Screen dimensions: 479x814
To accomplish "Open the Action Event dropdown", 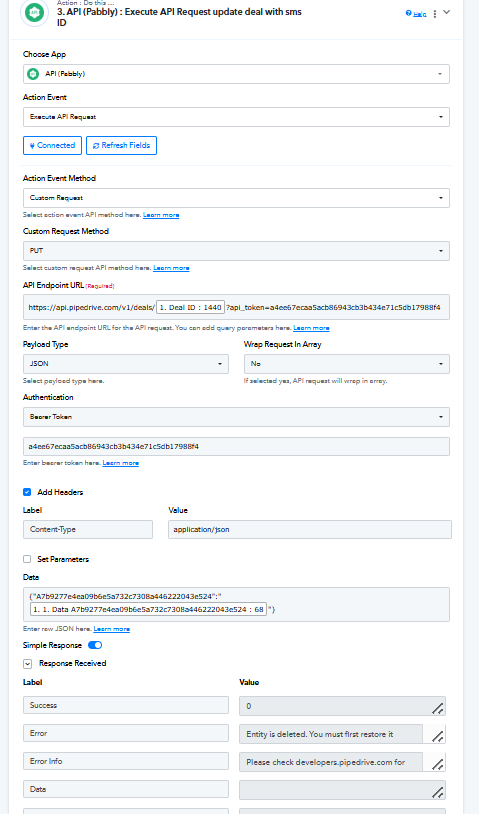I will [236, 117].
